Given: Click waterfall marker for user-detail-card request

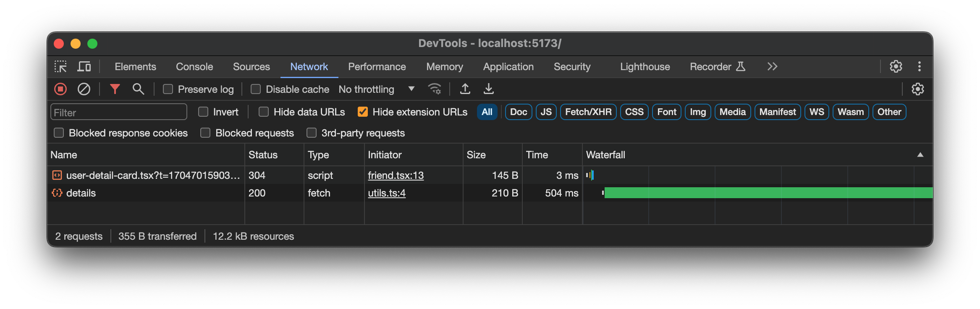Looking at the screenshot, I should (590, 175).
